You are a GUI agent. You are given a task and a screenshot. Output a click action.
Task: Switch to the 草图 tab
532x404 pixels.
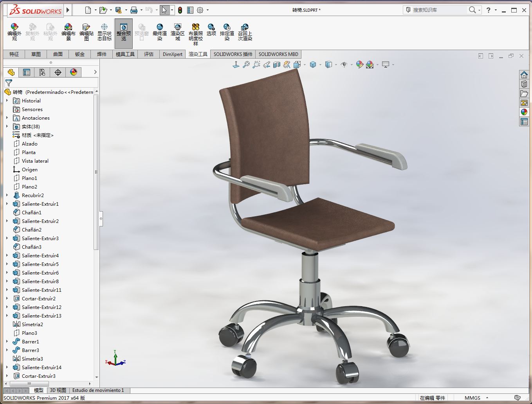36,54
